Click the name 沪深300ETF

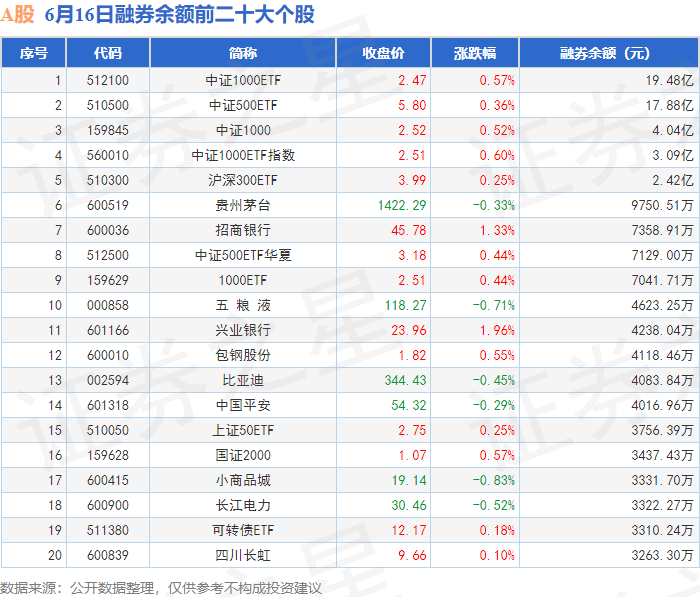[243, 180]
